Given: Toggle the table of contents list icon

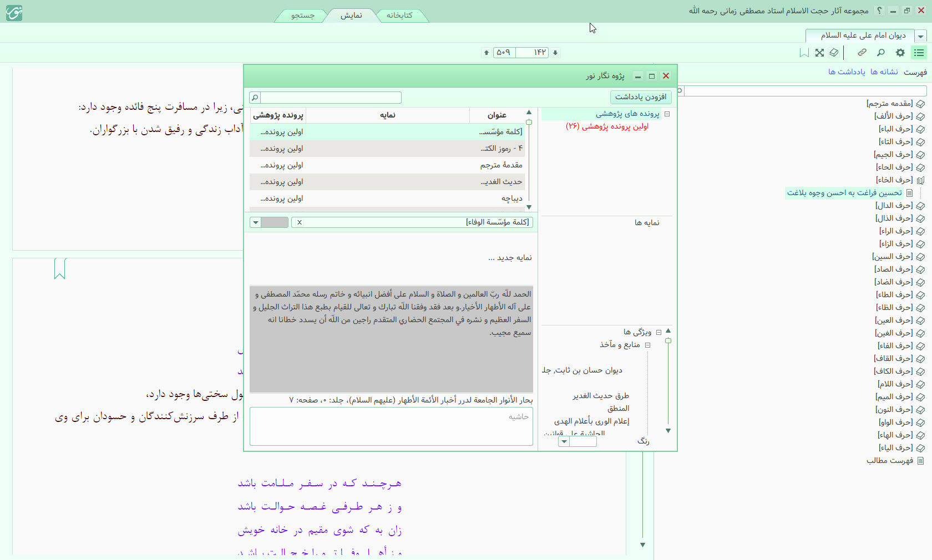Looking at the screenshot, I should point(919,53).
